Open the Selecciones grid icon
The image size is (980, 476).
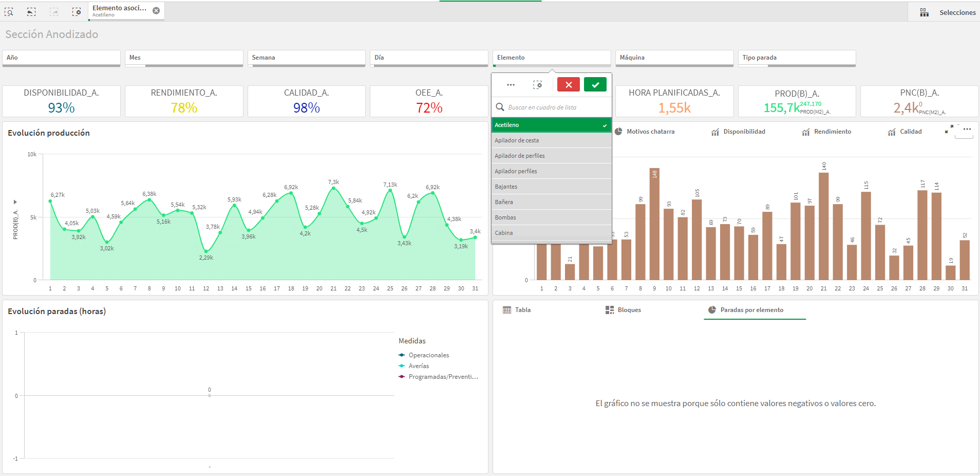924,12
